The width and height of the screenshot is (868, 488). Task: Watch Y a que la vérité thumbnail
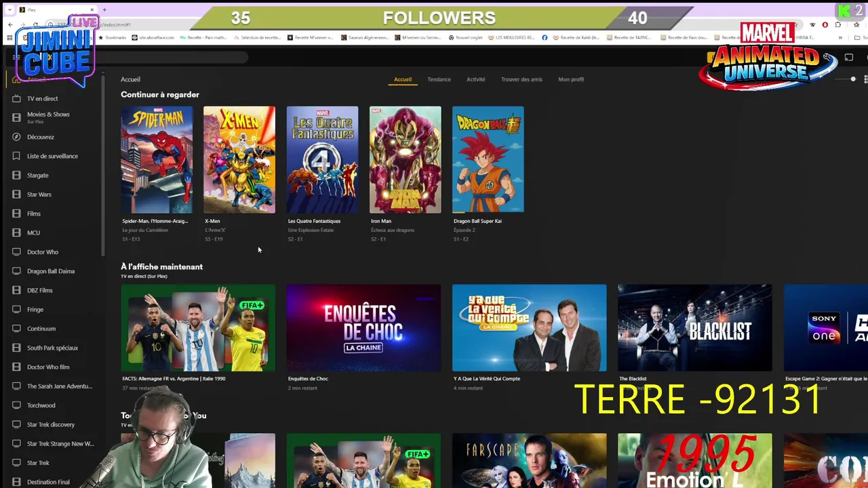point(530,328)
